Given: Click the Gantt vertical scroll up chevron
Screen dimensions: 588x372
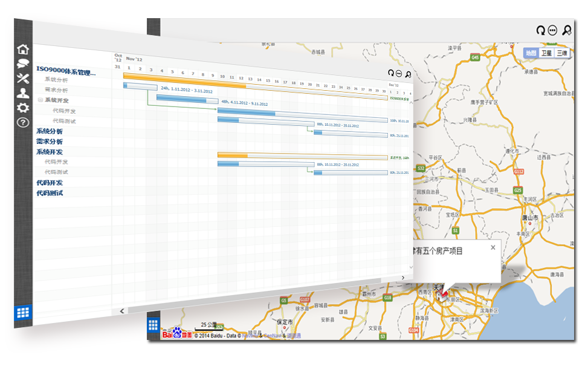Looking at the screenshot, I should coord(411,102).
